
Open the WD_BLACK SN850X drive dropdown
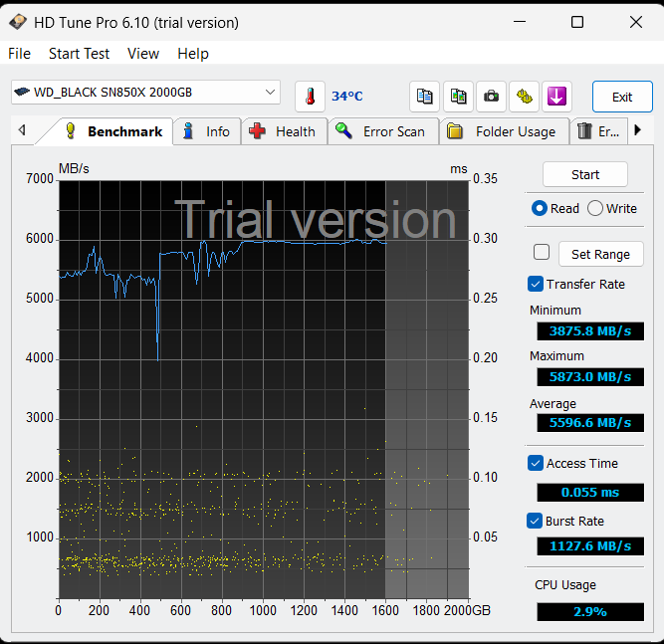[x=145, y=92]
